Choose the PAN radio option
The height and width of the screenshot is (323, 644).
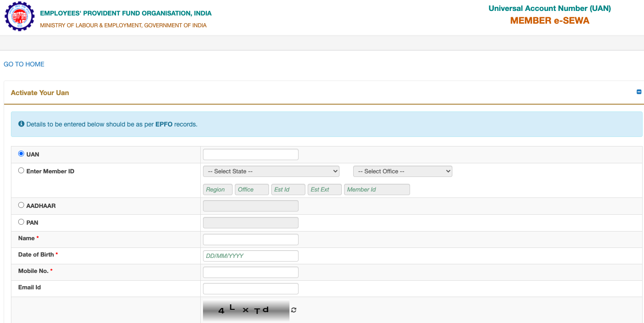(x=21, y=222)
